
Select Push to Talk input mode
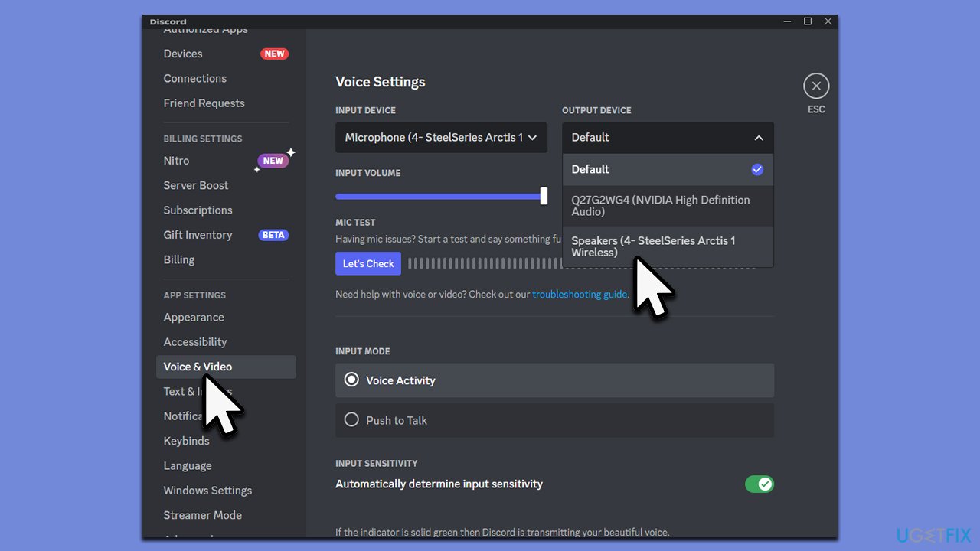351,420
